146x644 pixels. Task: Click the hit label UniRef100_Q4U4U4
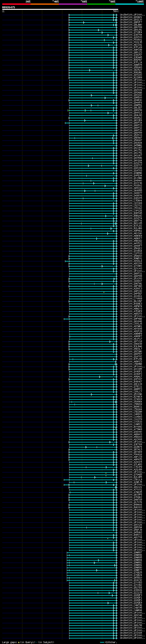pyautogui.click(x=131, y=143)
